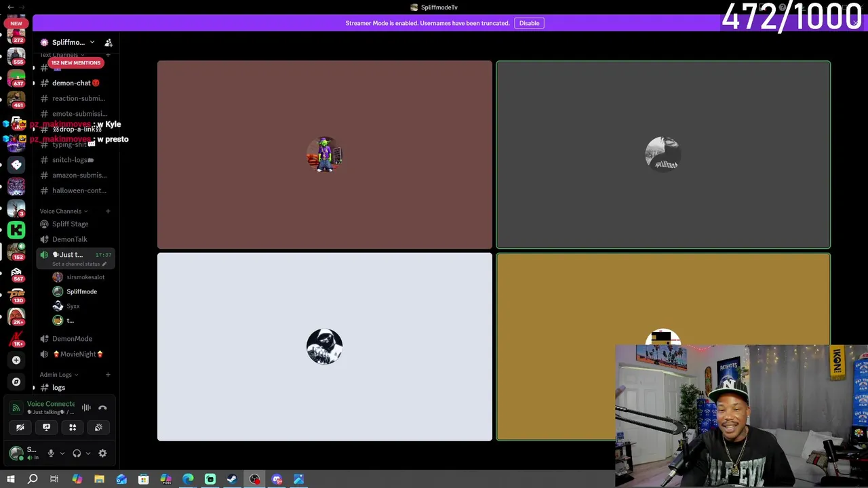The width and height of the screenshot is (868, 488).
Task: Click own user avatar in bottom panel
Action: [x=16, y=453]
